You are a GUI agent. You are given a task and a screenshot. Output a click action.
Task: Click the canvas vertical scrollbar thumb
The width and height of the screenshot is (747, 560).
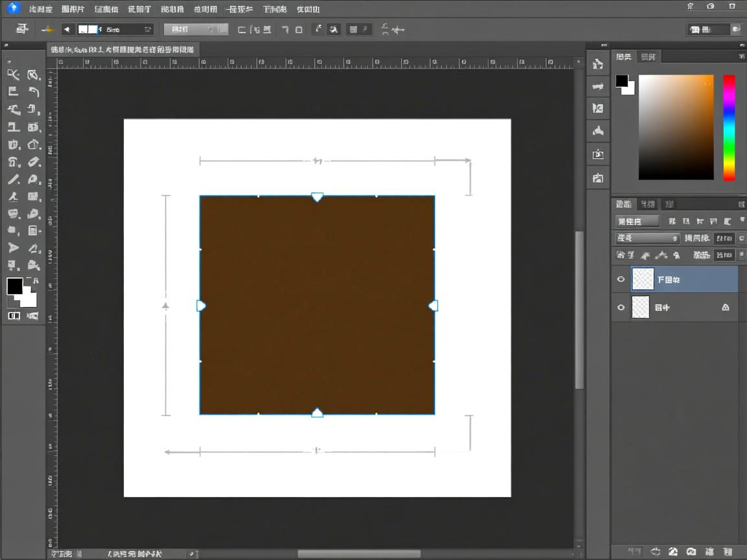[x=579, y=309]
